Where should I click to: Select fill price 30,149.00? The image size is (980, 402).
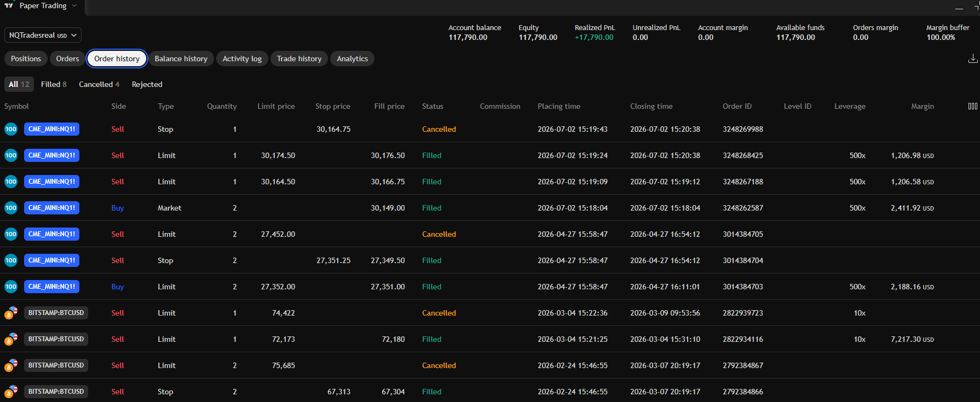[388, 208]
